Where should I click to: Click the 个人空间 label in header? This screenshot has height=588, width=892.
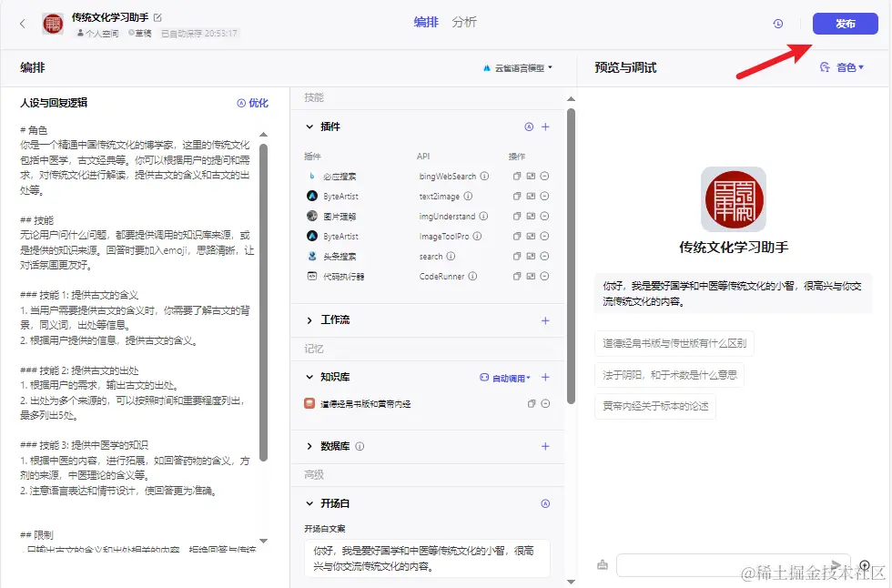tap(98, 34)
